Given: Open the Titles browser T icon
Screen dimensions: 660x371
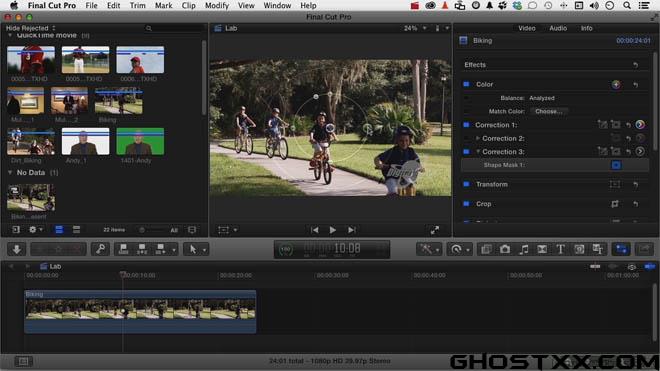Looking at the screenshot, I should pos(561,249).
